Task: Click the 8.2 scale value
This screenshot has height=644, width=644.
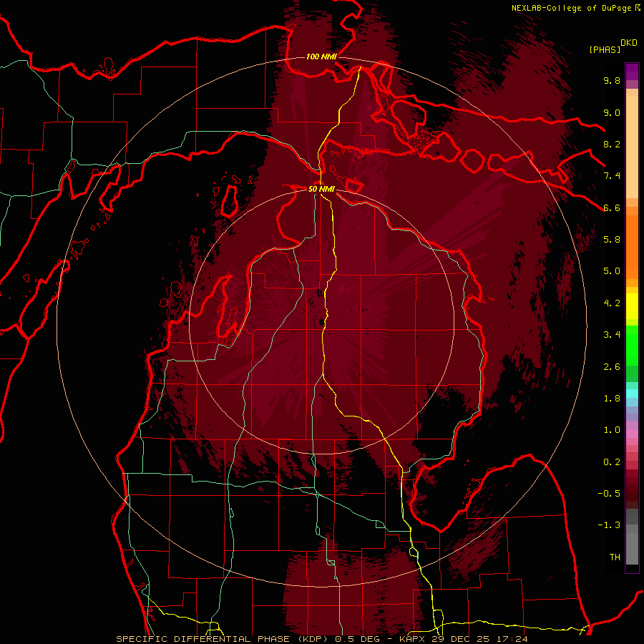Action: click(612, 144)
